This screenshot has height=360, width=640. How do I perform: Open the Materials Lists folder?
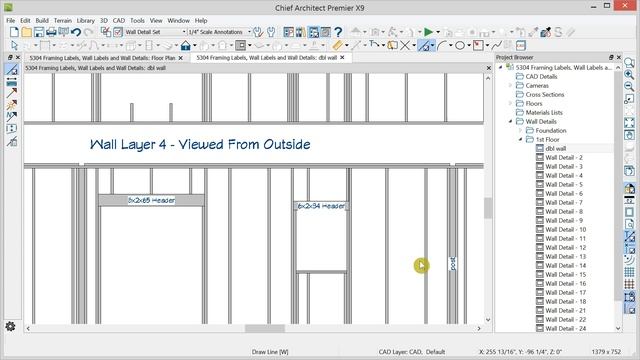pyautogui.click(x=544, y=112)
